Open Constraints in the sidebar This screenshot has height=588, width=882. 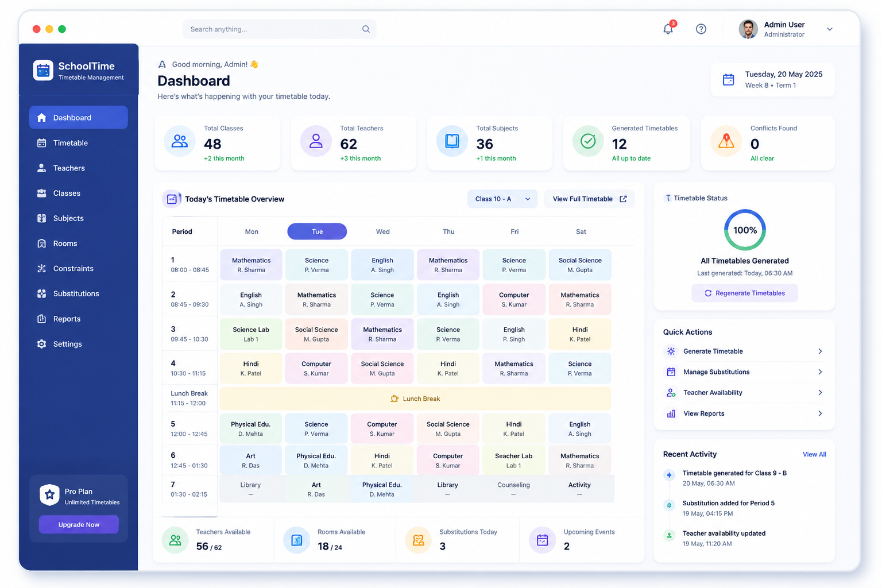[x=79, y=269]
